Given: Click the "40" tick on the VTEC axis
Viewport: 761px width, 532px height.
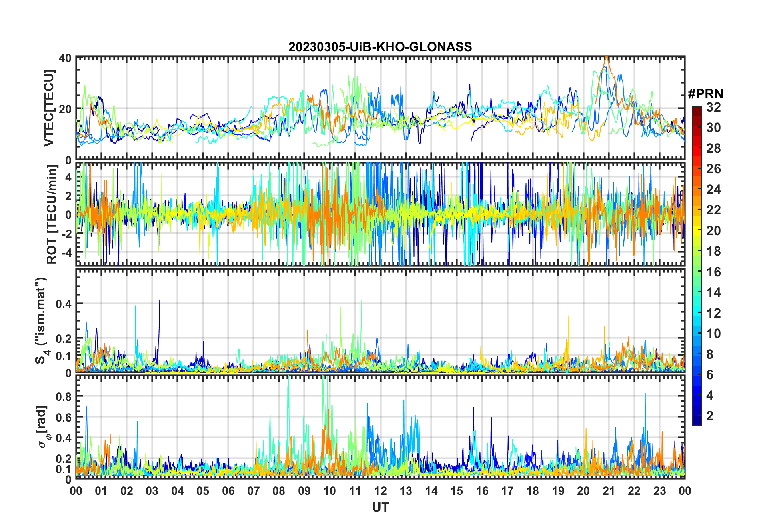Looking at the screenshot, I should pos(65,58).
